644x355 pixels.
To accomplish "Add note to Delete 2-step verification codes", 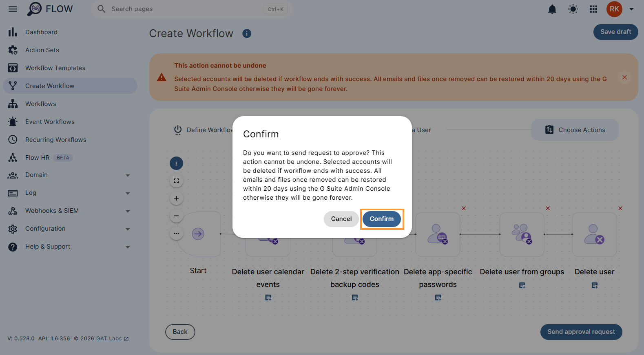I will (x=355, y=298).
